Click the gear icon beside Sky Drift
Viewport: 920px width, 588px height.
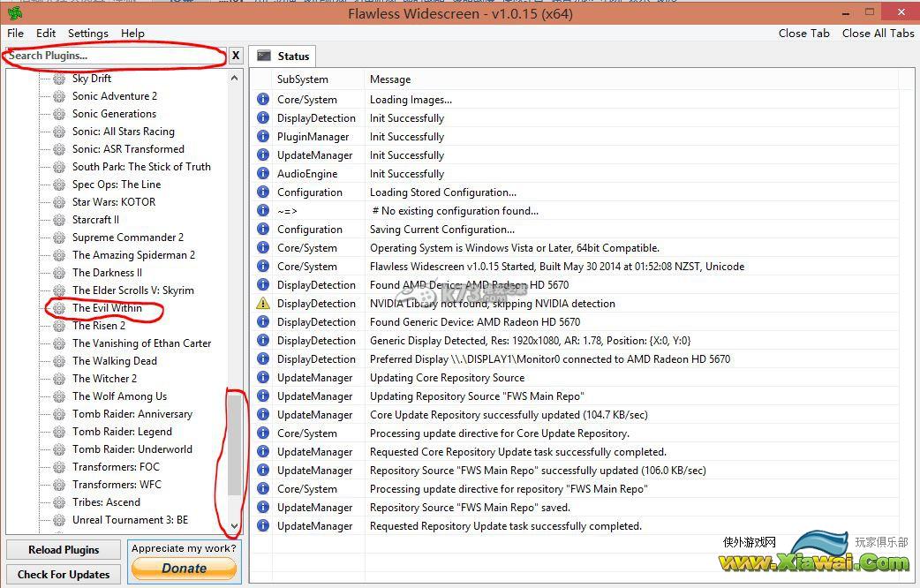point(58,79)
